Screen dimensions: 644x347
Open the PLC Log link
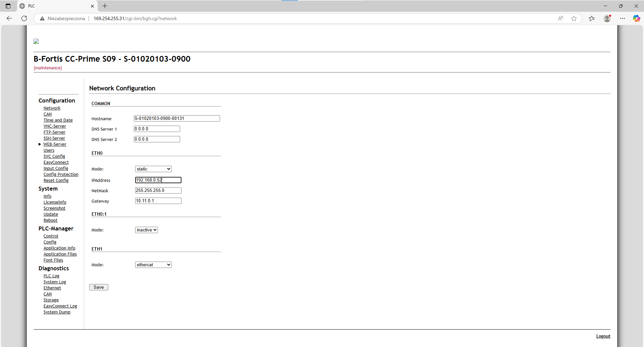click(51, 276)
